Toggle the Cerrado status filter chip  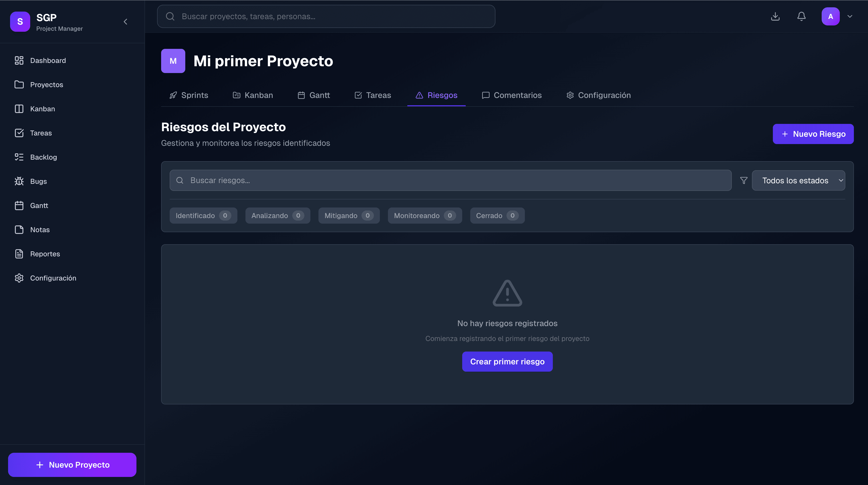[497, 215]
